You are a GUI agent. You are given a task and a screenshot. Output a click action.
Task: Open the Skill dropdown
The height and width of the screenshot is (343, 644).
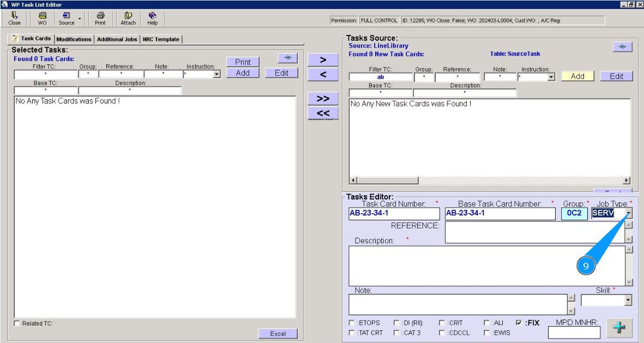tap(628, 300)
